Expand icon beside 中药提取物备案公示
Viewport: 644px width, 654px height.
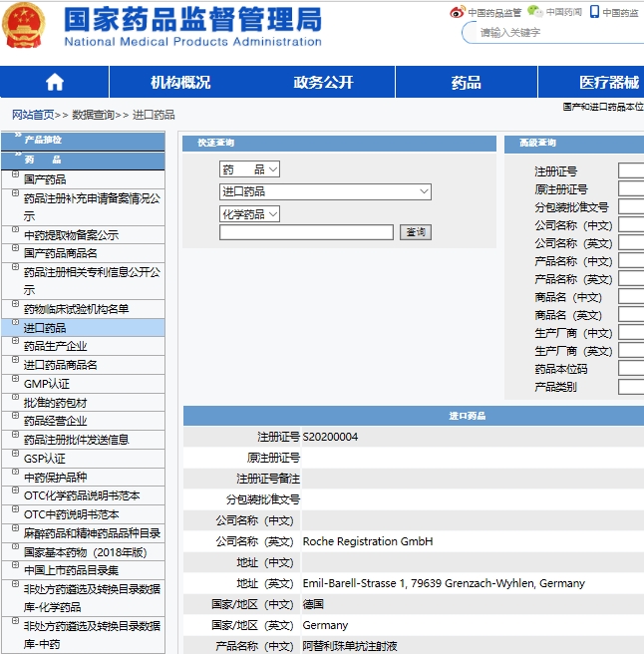click(15, 229)
